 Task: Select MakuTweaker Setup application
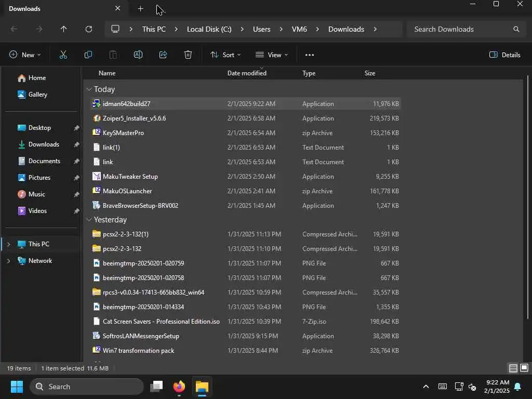pyautogui.click(x=246, y=177)
